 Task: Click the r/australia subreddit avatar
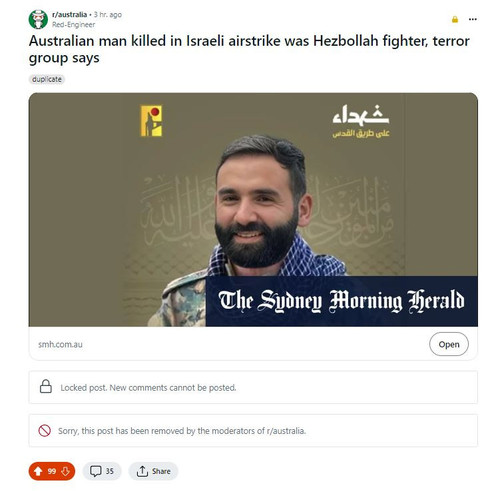(38, 19)
